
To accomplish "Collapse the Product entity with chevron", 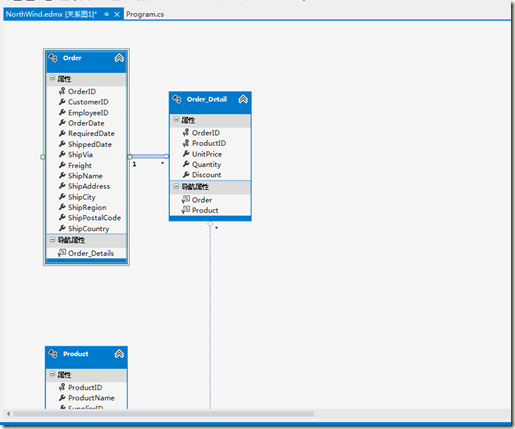I will [119, 354].
